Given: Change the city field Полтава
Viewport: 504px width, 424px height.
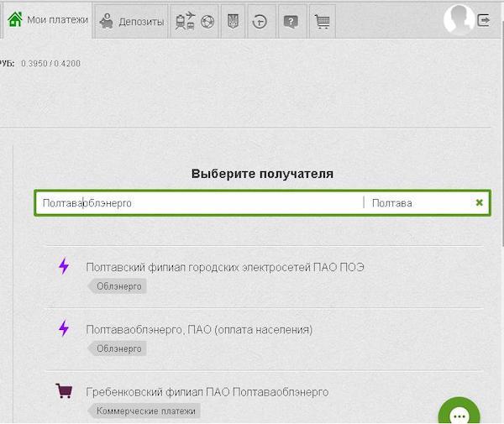Looking at the screenshot, I should tap(418, 203).
